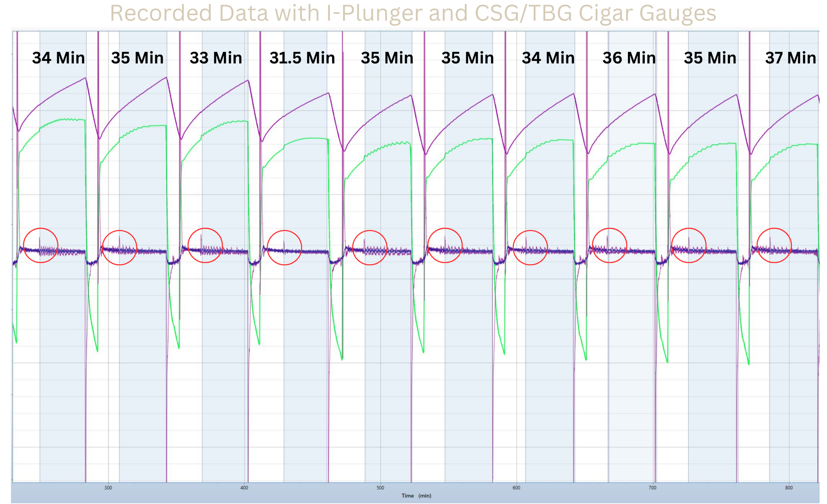Click red circle beneath the 31.5 Min label
Screen dimensions: 827x504
tap(284, 248)
